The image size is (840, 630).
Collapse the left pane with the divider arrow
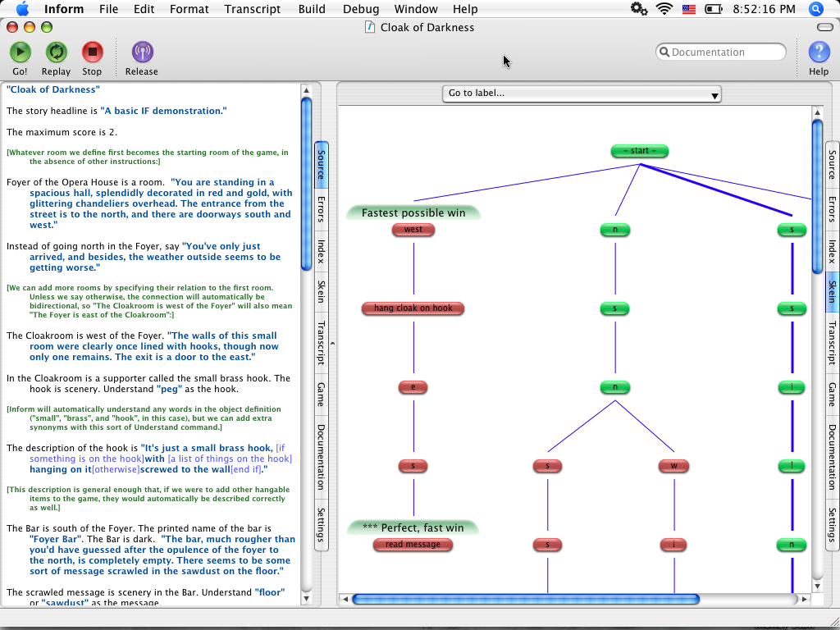point(332,344)
